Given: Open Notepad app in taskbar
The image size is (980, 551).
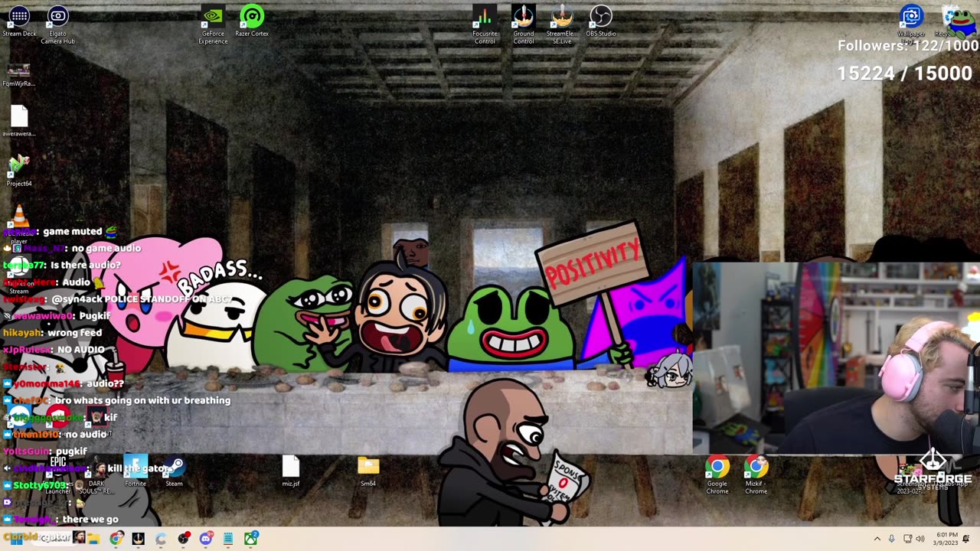Looking at the screenshot, I should point(228,539).
